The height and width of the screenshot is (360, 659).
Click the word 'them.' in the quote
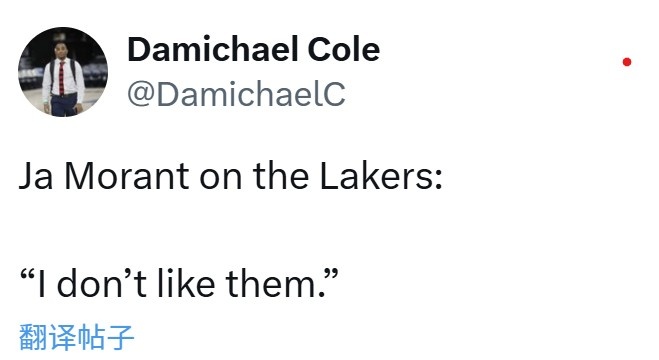275,284
